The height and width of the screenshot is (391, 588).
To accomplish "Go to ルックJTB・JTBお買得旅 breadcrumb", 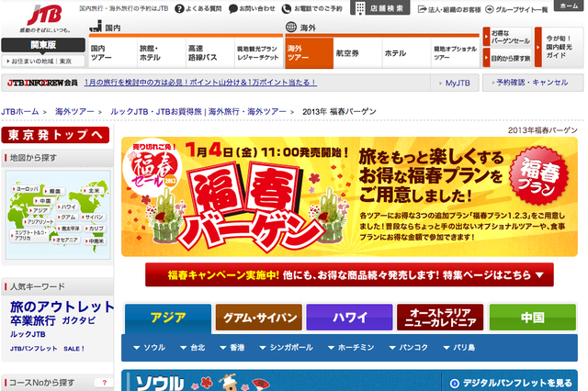I will point(198,112).
